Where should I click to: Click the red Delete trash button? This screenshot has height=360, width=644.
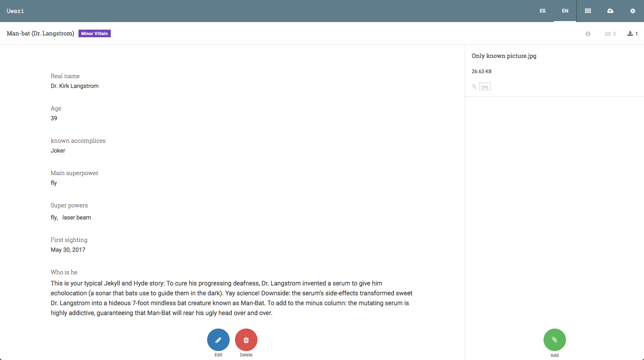point(246,340)
